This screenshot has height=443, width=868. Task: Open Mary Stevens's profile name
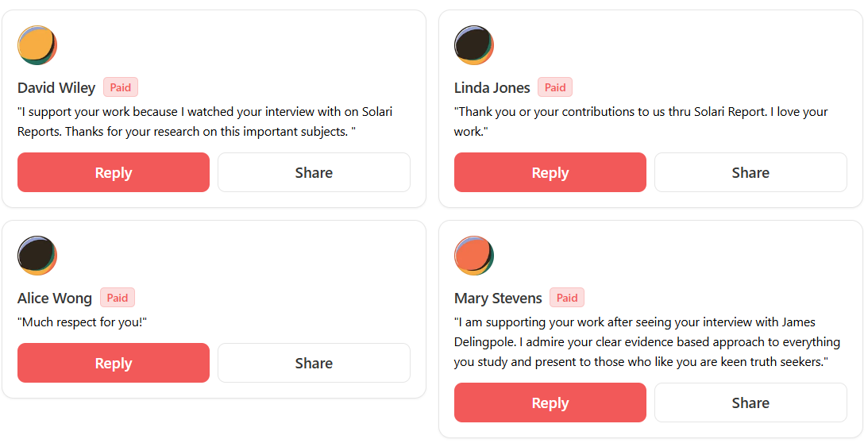click(x=498, y=299)
